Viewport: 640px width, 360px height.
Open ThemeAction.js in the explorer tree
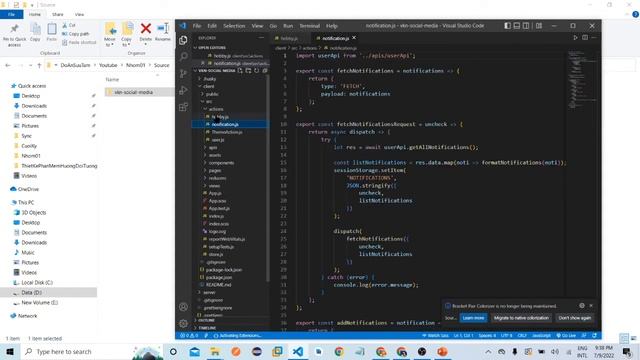tap(227, 132)
